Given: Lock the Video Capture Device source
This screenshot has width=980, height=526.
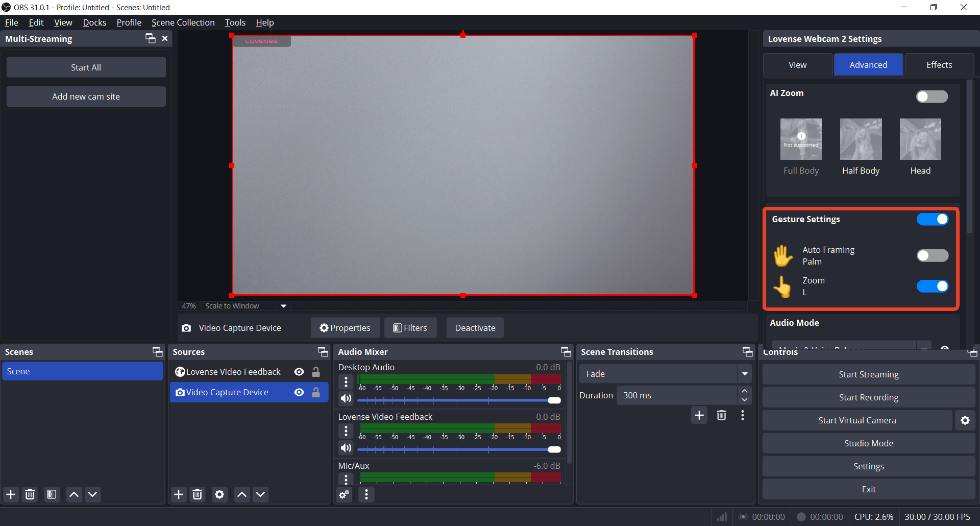Looking at the screenshot, I should coord(316,392).
